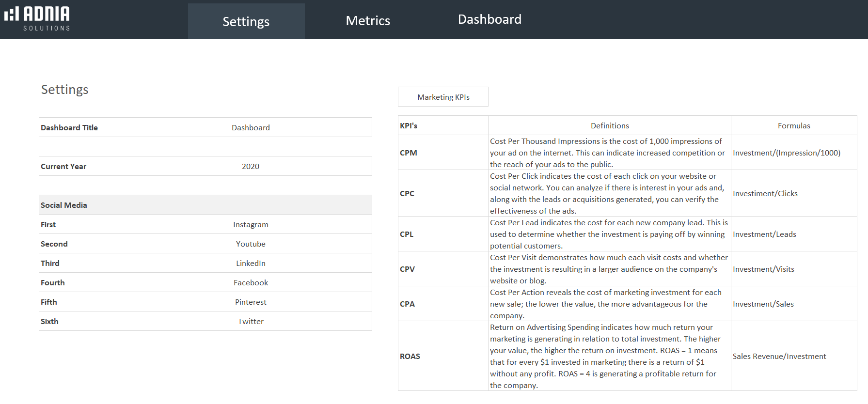
Task: Open the Settings tab
Action: point(246,21)
